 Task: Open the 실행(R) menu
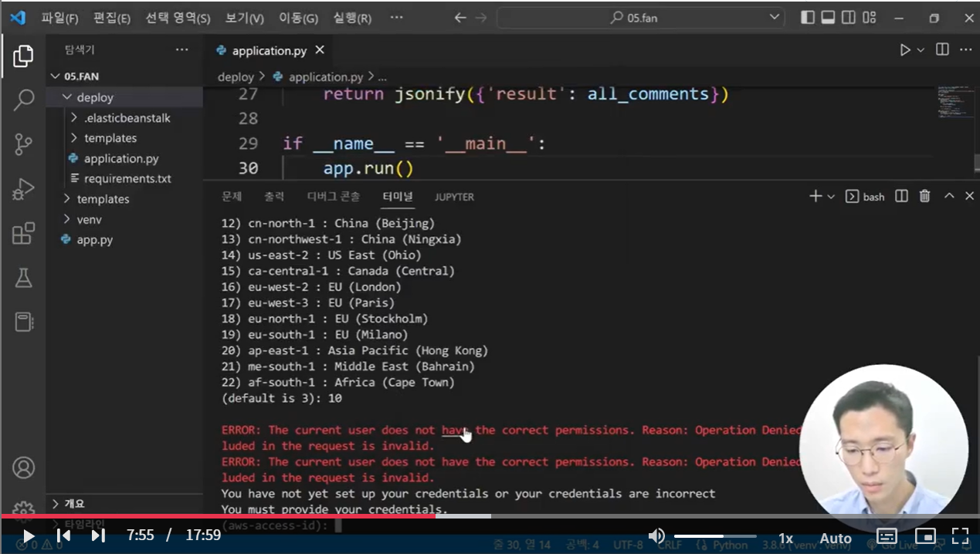click(x=352, y=18)
